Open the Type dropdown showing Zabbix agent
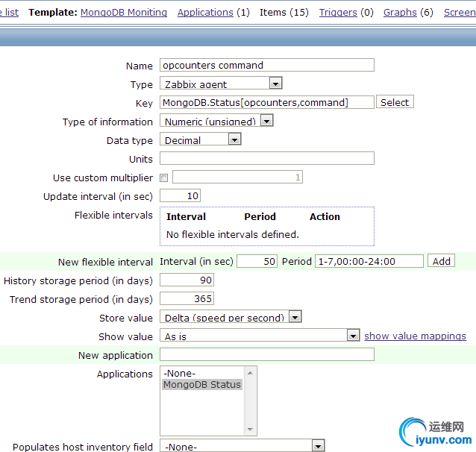 tap(221, 84)
